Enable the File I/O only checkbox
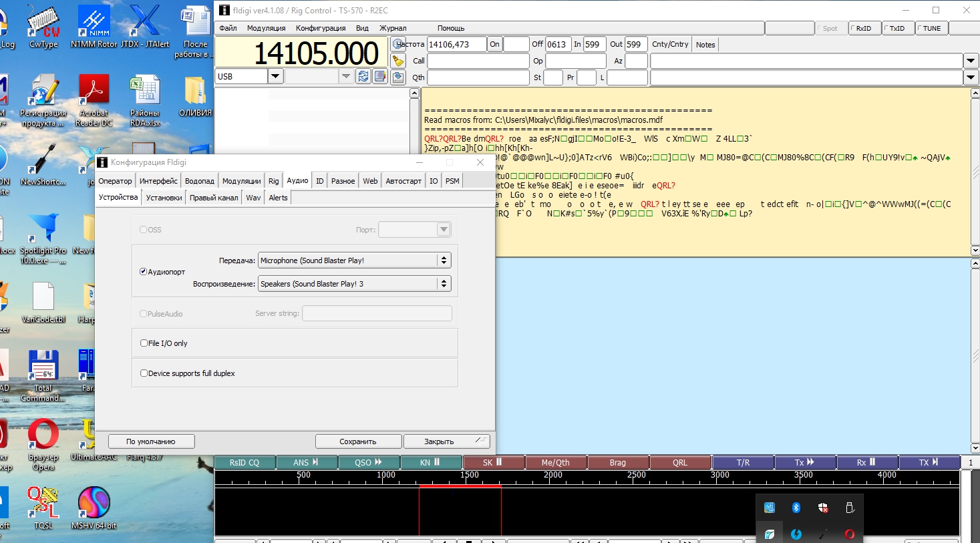Viewport: 980px width, 543px height. (x=144, y=343)
